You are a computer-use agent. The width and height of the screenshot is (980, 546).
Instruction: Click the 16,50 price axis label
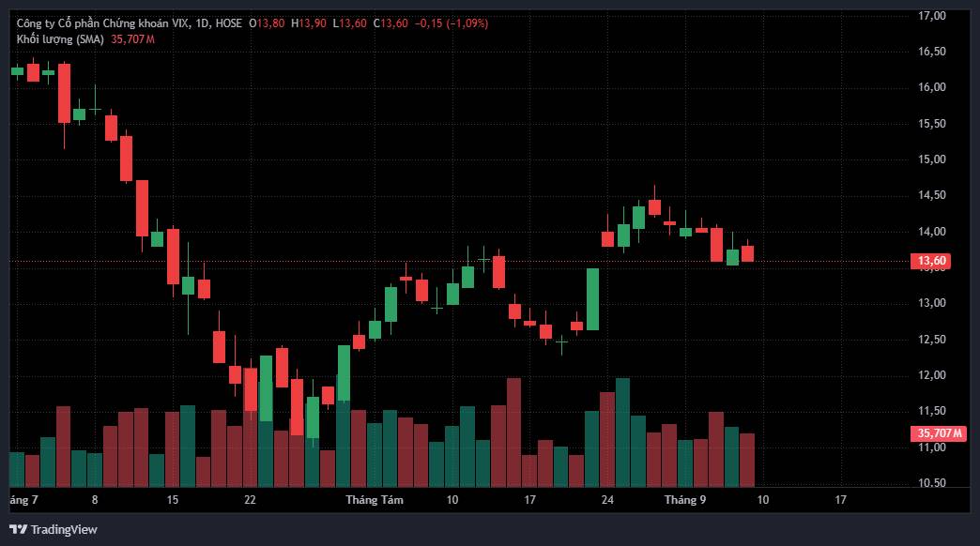tap(932, 52)
